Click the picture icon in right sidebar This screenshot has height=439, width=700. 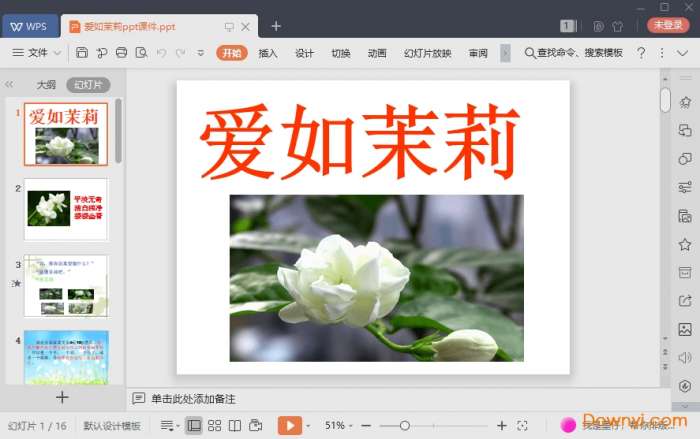tap(685, 329)
